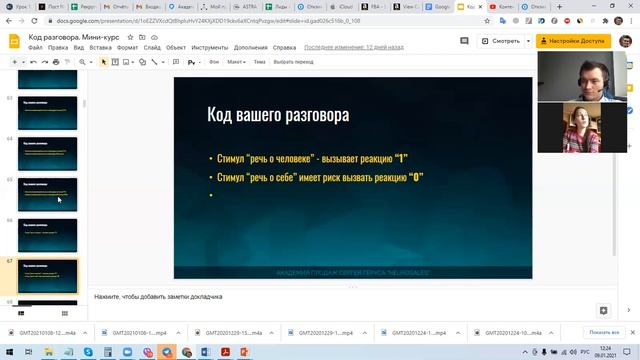This screenshot has height=360, width=640.
Task: Open the dropdown arrow beside Смотреть
Action: click(x=528, y=41)
